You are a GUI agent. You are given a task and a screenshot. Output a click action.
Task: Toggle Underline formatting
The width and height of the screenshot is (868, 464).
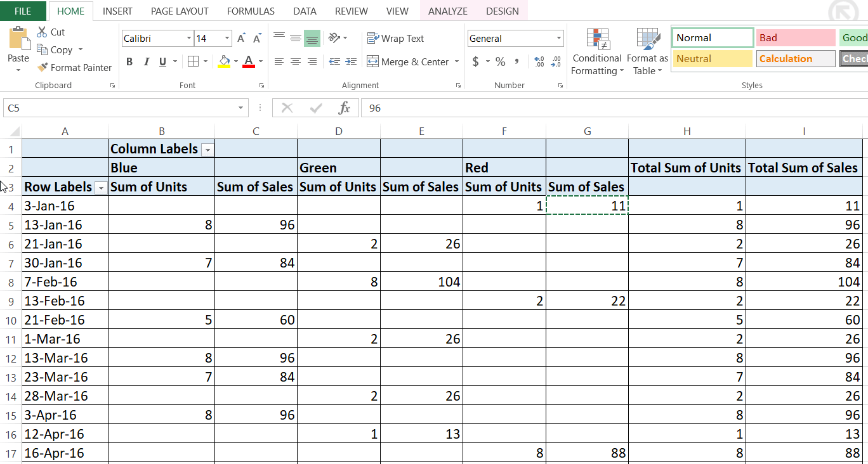tap(162, 61)
